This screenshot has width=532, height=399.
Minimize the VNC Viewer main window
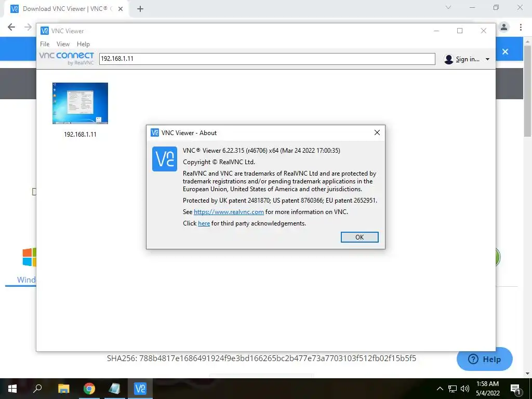click(436, 31)
